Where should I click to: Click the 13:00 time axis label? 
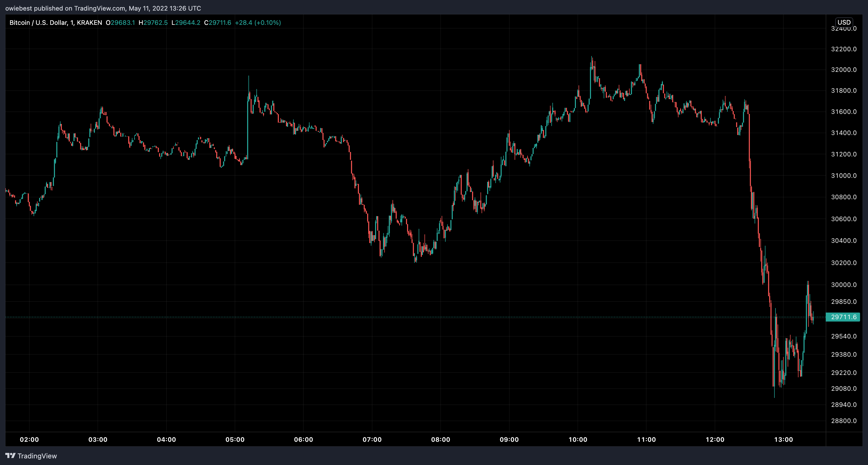click(783, 439)
